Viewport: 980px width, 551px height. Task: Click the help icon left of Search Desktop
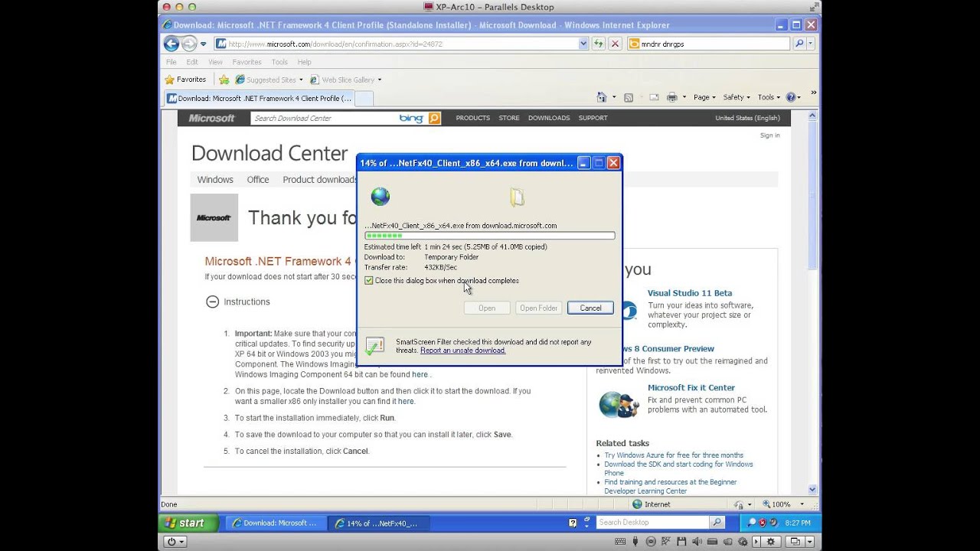[x=573, y=523]
